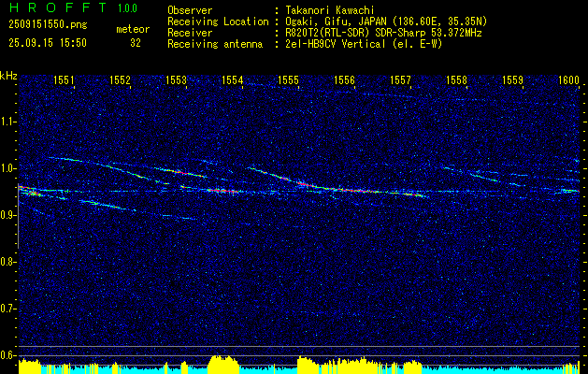This screenshot has width=588, height=374.
Task: Click the 1553 time marker
Action: pyautogui.click(x=176, y=79)
